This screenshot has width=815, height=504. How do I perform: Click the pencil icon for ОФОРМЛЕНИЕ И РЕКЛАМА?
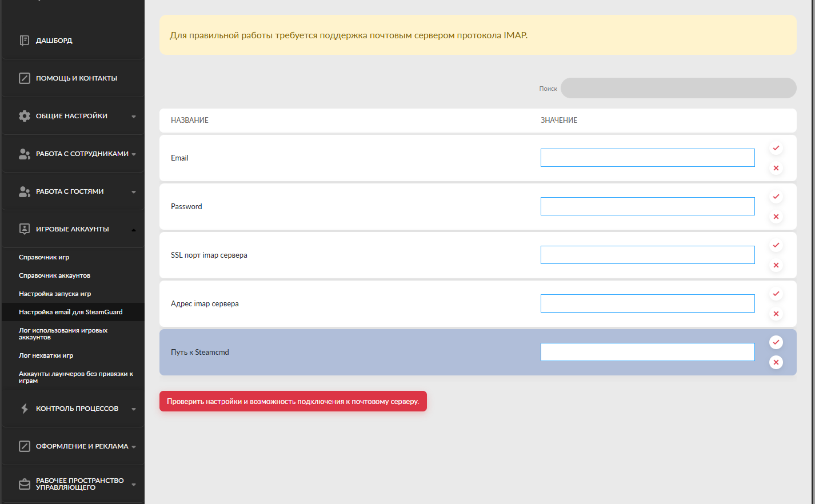click(25, 446)
